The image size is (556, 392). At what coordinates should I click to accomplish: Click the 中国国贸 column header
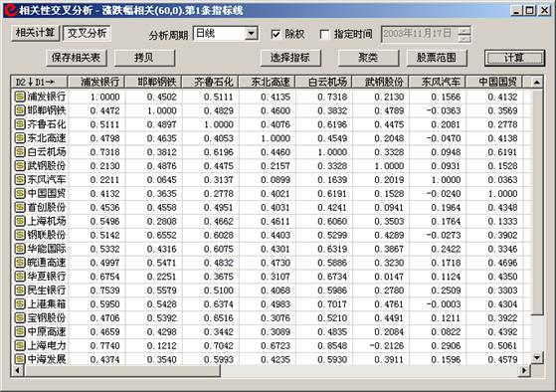494,82
